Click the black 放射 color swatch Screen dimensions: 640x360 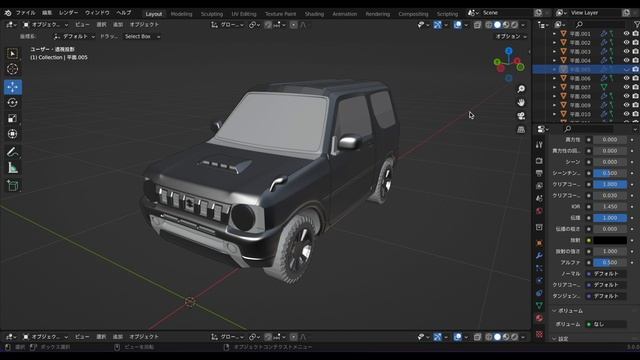[x=610, y=240]
